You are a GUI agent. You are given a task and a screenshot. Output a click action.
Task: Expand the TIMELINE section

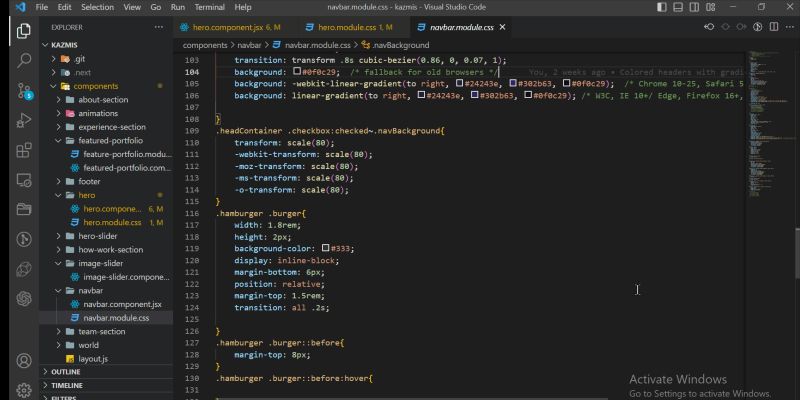pyautogui.click(x=106, y=385)
